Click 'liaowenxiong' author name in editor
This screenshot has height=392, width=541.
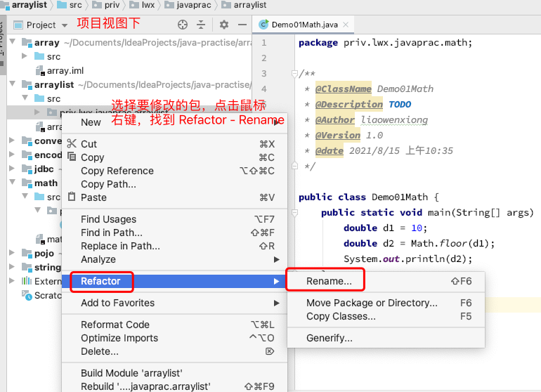coord(394,120)
